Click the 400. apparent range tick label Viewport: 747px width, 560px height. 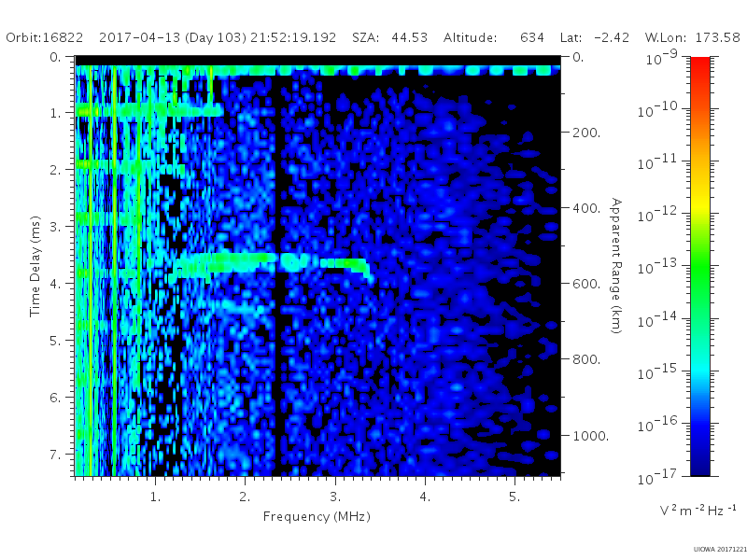586,208
